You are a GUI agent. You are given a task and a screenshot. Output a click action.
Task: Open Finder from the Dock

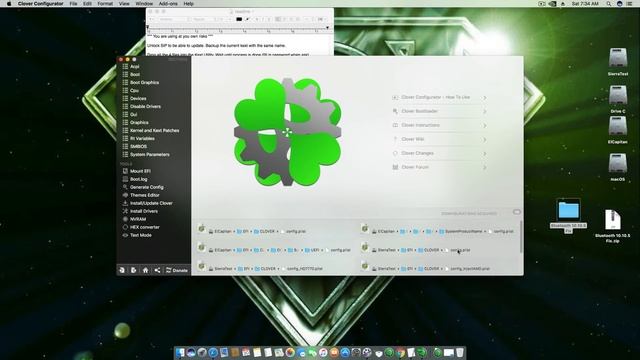point(180,353)
